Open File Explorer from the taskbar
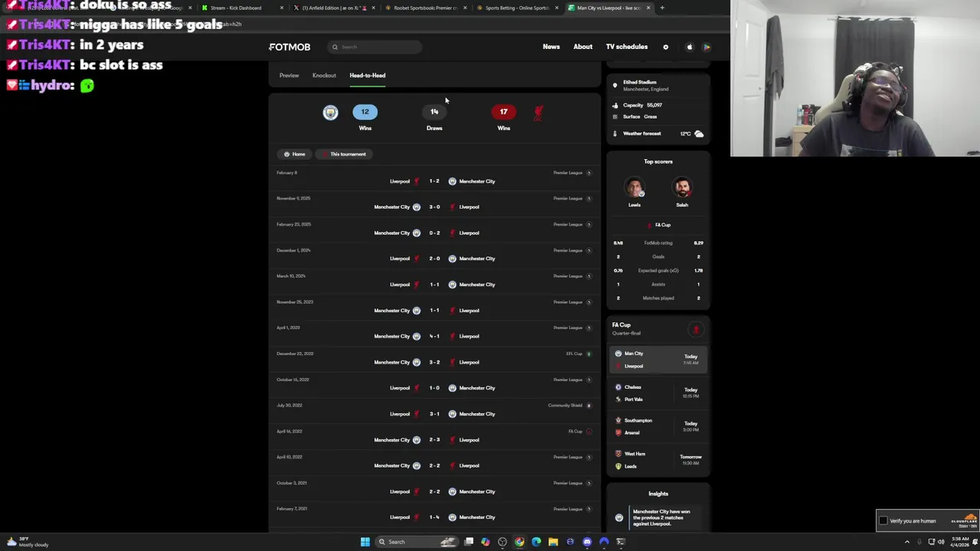Screen dimensions: 980x551 [553, 542]
